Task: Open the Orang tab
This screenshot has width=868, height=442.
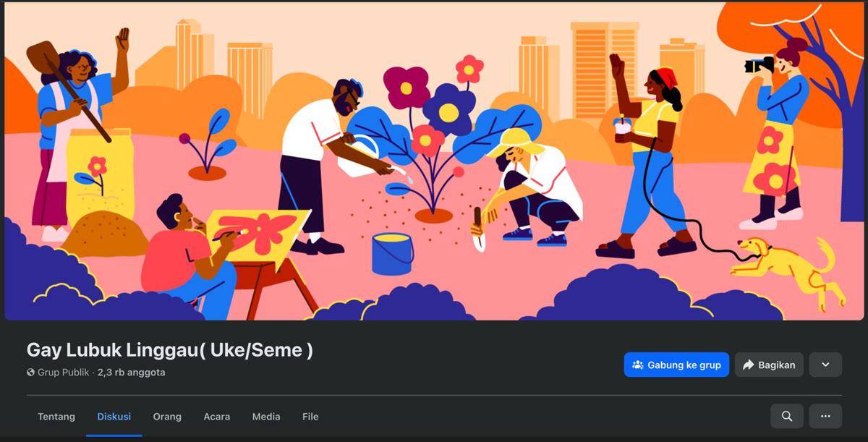Action: coord(167,417)
